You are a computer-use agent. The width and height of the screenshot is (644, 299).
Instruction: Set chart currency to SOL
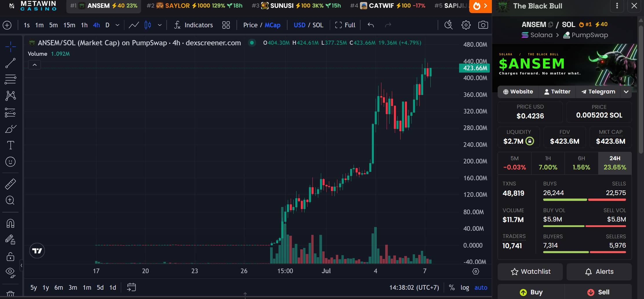pyautogui.click(x=318, y=25)
